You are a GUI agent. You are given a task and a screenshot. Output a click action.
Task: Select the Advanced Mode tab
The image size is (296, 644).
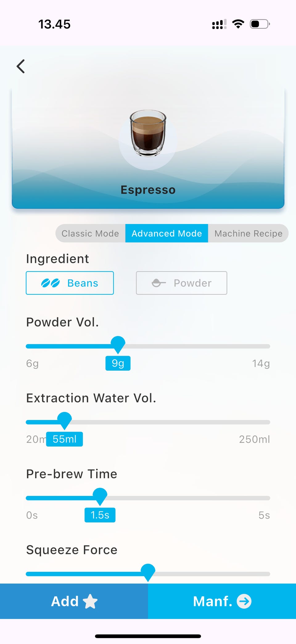point(166,233)
